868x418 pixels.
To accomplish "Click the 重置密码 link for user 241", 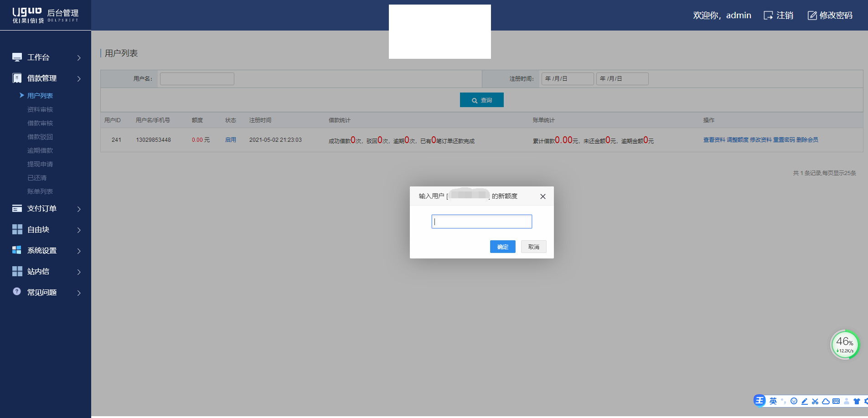I will pos(784,140).
